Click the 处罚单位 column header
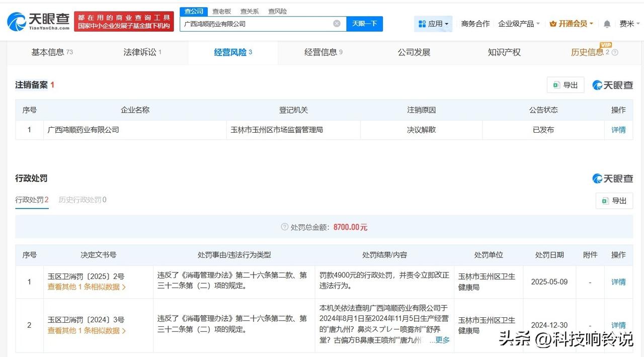 (x=489, y=255)
